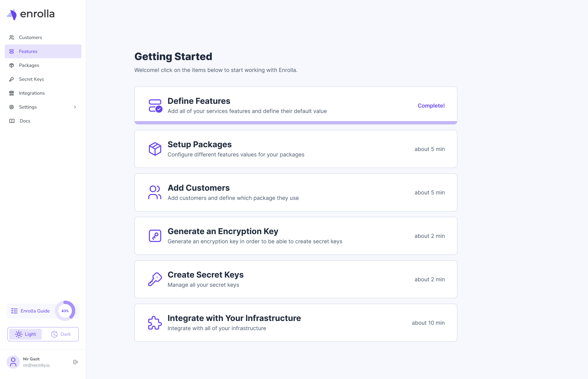Switch theme to Dark

(61, 334)
